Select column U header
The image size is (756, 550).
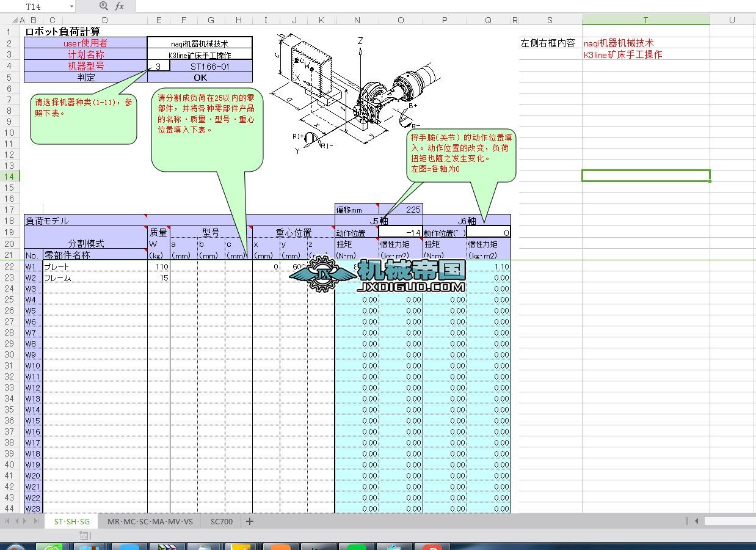pos(732,20)
